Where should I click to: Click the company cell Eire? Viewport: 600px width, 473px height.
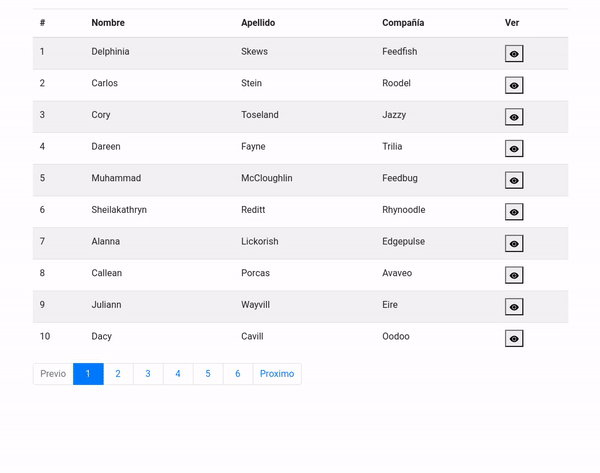tap(390, 305)
